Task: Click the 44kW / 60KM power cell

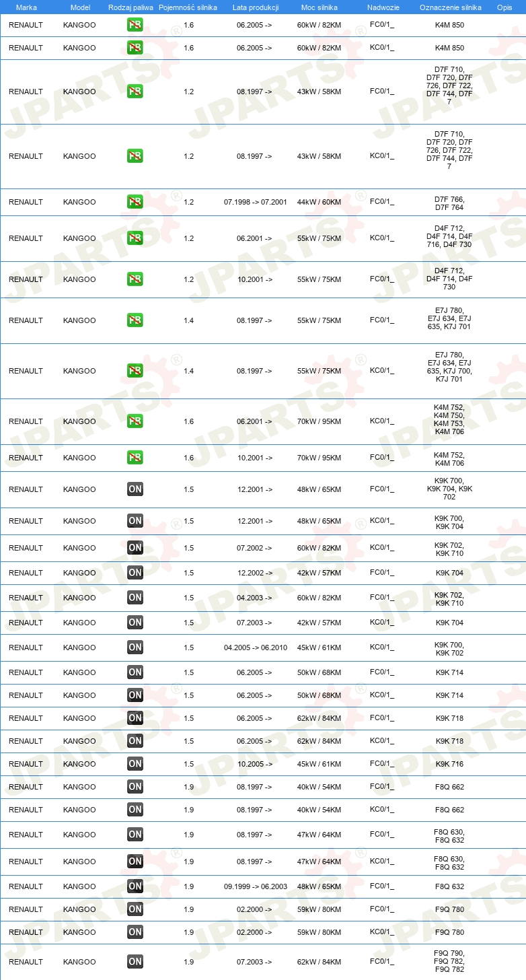Action: coord(319,202)
